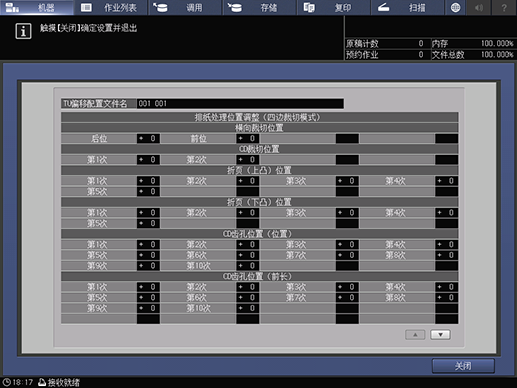The image size is (517, 388).
Task: Select 第10次 value under CD齿孔位置(位置)
Action: tap(248, 266)
